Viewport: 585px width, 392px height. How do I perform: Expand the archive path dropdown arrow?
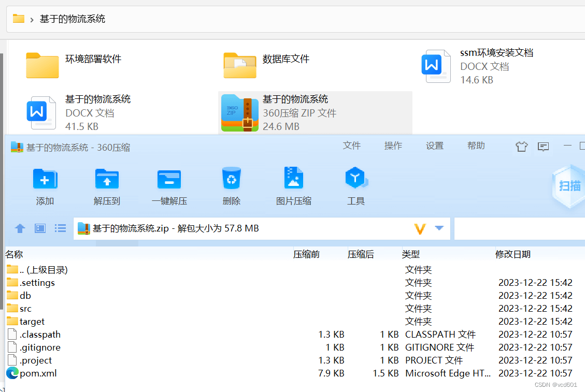pyautogui.click(x=439, y=228)
